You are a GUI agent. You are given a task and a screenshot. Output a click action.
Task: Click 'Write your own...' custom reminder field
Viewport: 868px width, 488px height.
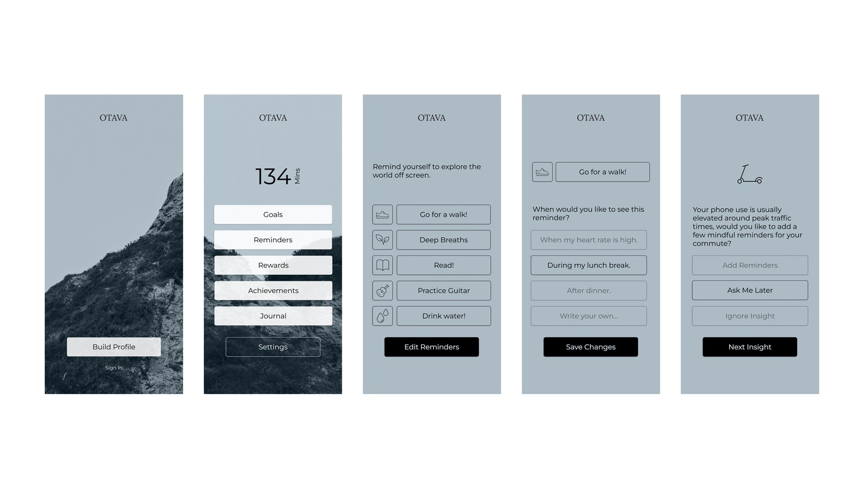(590, 315)
